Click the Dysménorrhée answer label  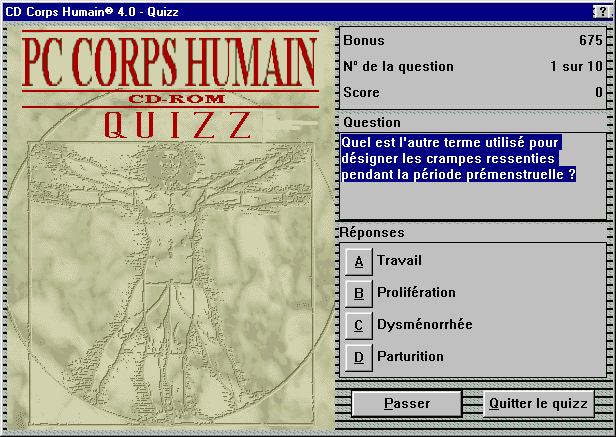coord(424,325)
